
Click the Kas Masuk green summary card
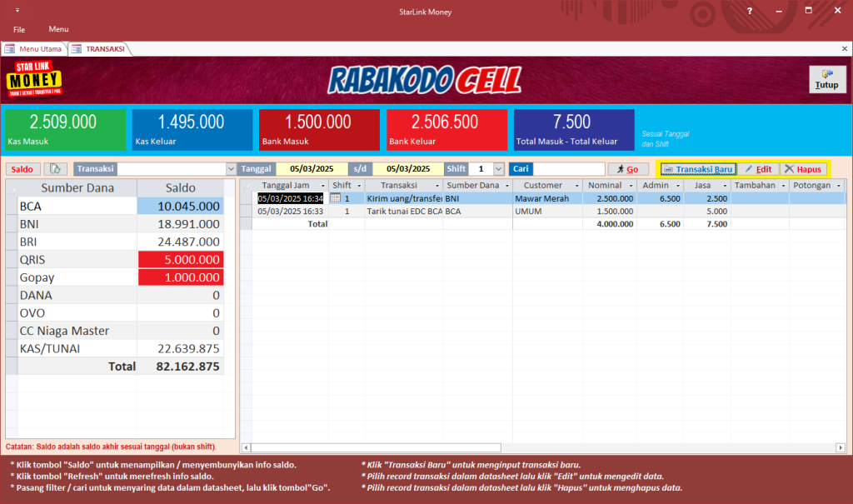65,129
